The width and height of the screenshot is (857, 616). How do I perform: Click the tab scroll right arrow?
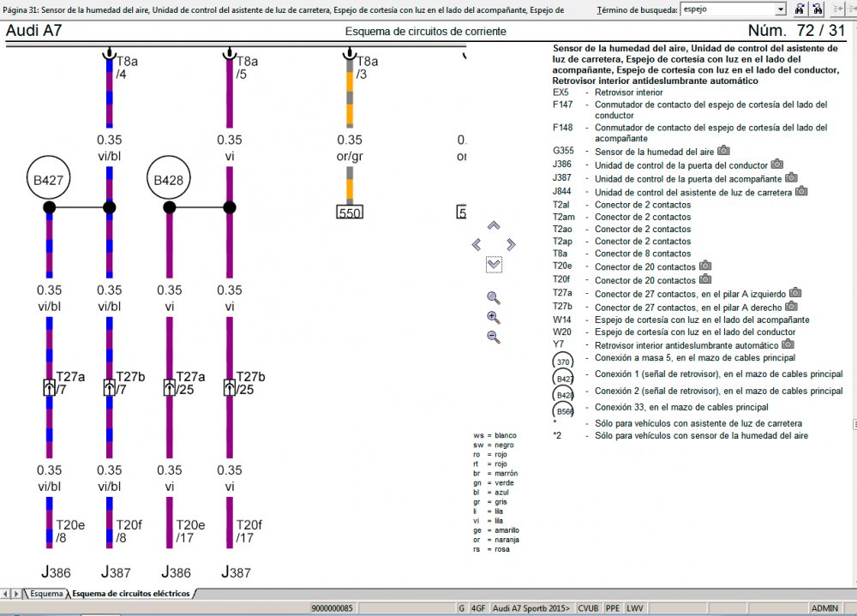tap(15, 594)
